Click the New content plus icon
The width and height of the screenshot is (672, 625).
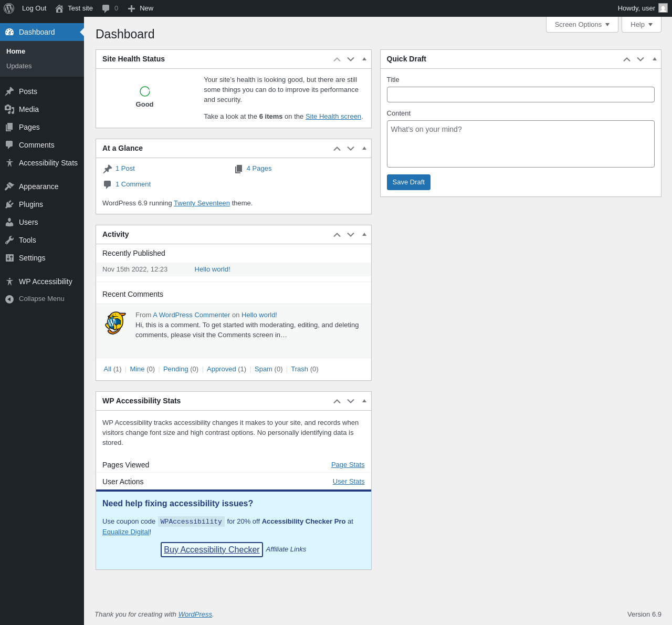pyautogui.click(x=131, y=8)
